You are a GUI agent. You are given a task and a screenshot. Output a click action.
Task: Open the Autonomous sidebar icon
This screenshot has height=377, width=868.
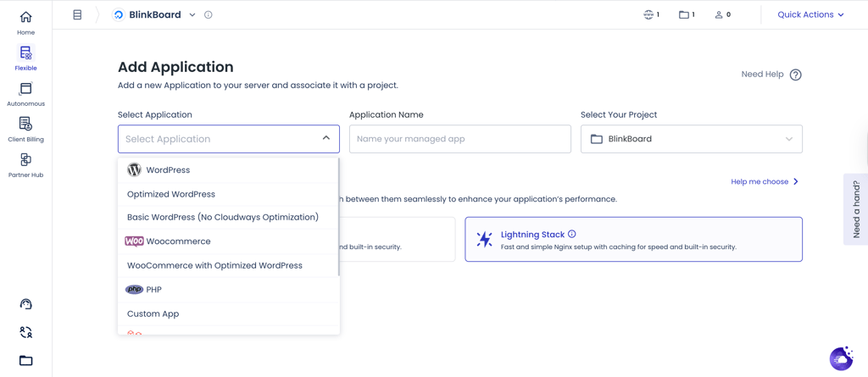point(25,89)
